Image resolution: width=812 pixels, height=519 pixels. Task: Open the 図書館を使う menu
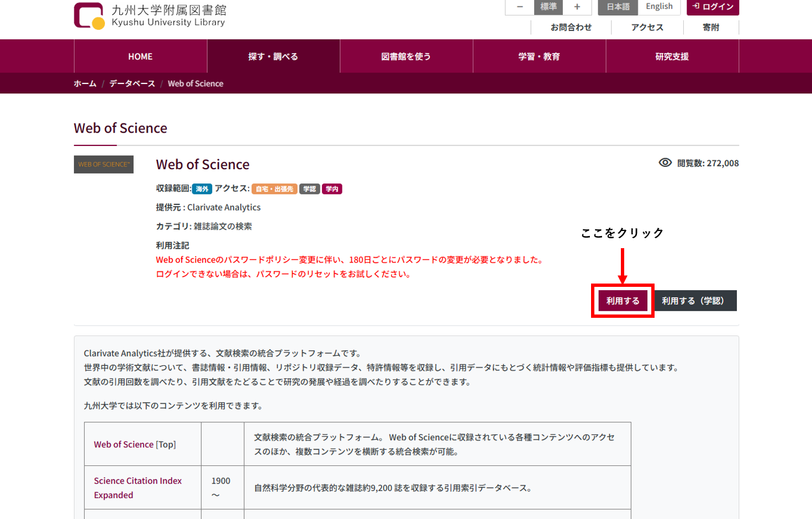[406, 56]
